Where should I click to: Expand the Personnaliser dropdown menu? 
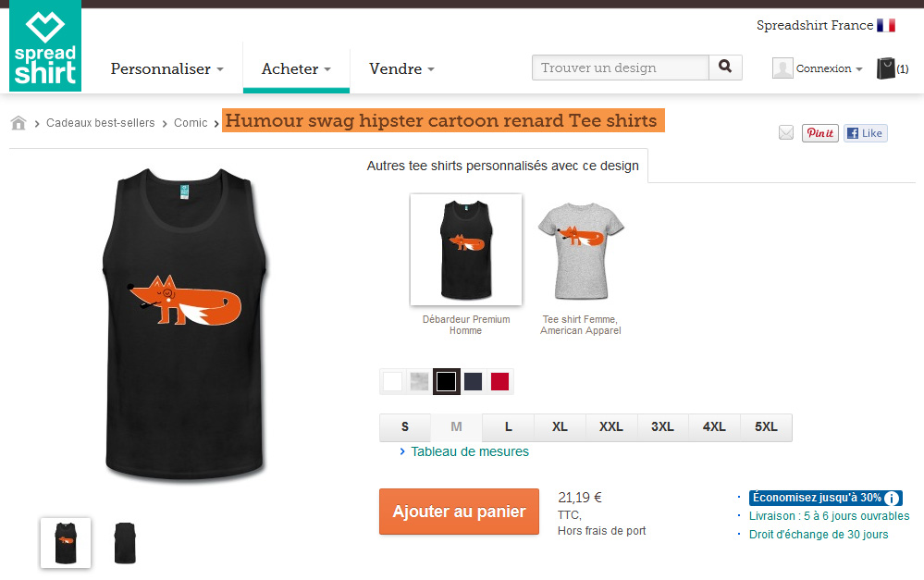pyautogui.click(x=166, y=69)
